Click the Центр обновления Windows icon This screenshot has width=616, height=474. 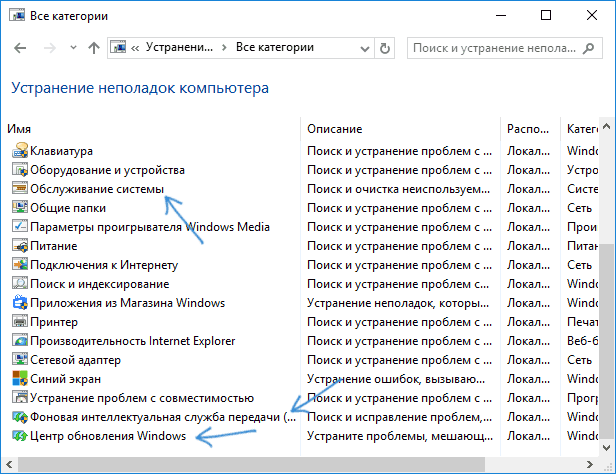click(x=20, y=436)
